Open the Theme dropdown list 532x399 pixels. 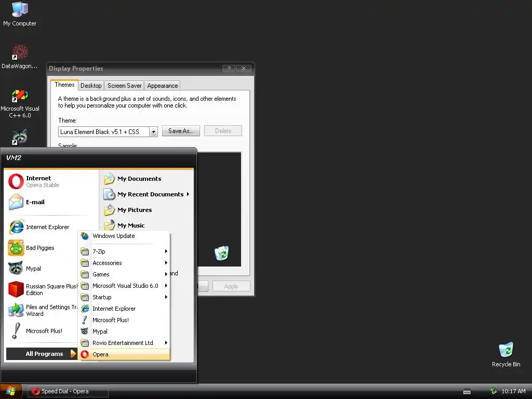point(153,131)
